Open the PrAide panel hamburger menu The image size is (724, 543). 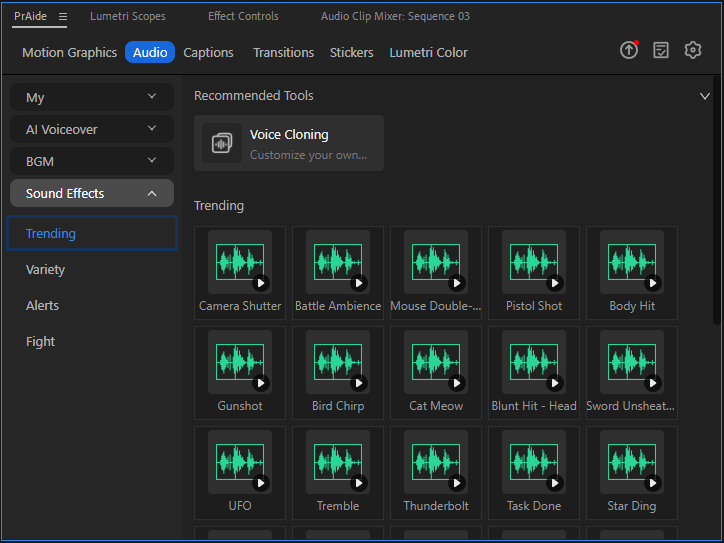click(63, 17)
